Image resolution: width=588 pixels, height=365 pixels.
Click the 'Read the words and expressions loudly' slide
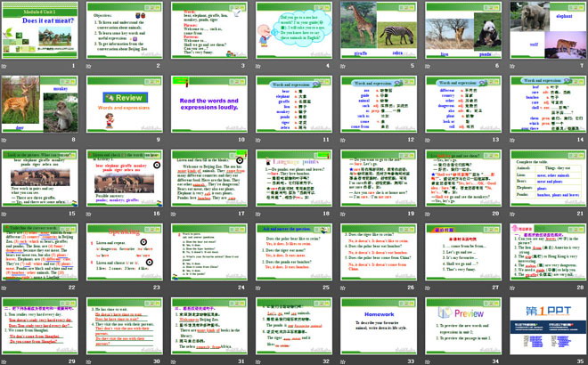click(x=208, y=104)
